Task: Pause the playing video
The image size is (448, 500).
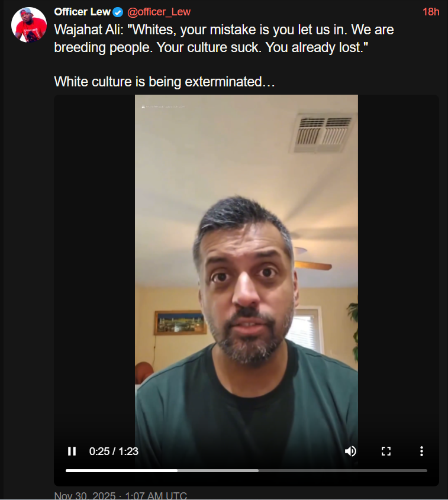Action: pos(72,451)
